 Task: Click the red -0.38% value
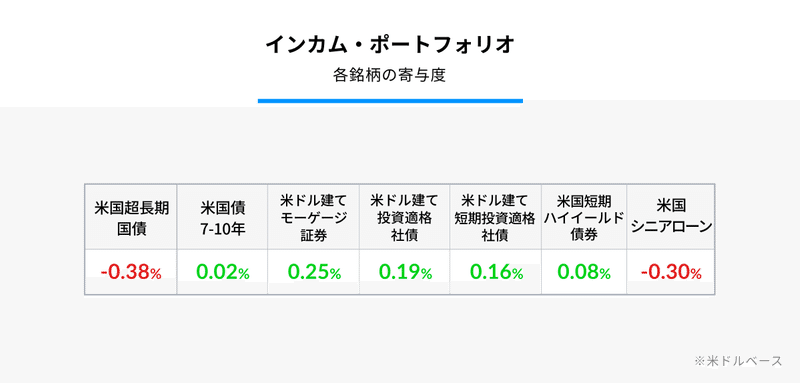click(x=131, y=272)
